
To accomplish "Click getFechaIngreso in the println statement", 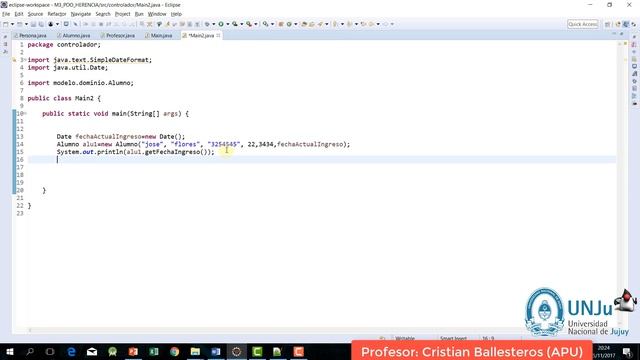I will coord(172,152).
